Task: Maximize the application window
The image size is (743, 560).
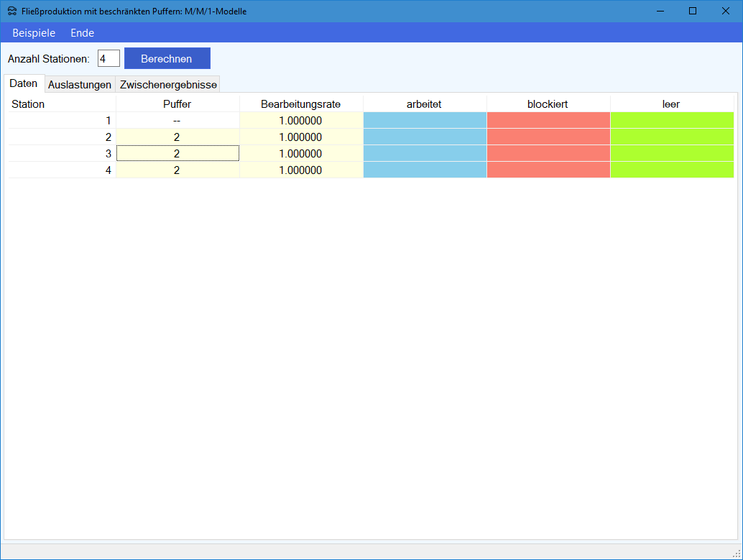Action: point(693,11)
